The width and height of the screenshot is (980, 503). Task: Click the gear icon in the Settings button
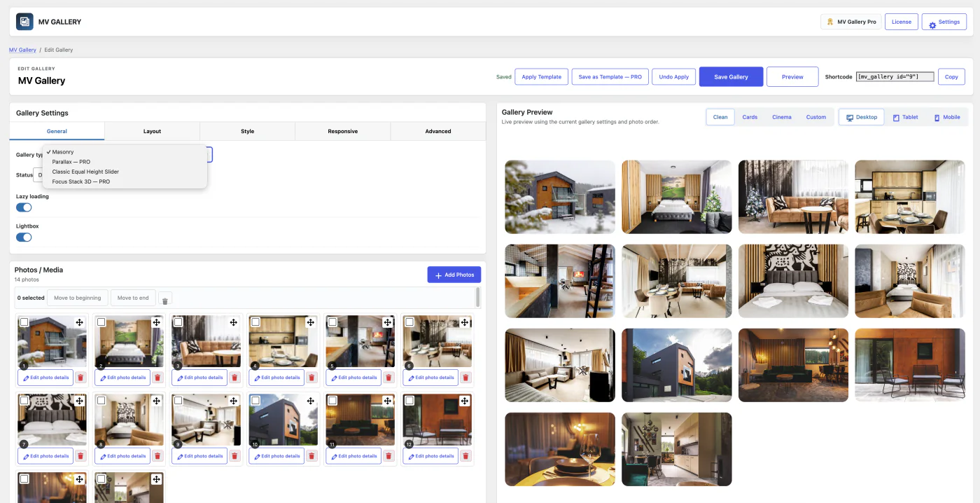932,25
